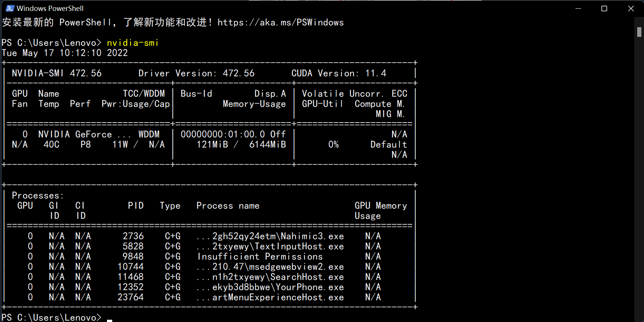Click the Windows PowerShell title text

pyautogui.click(x=50, y=8)
